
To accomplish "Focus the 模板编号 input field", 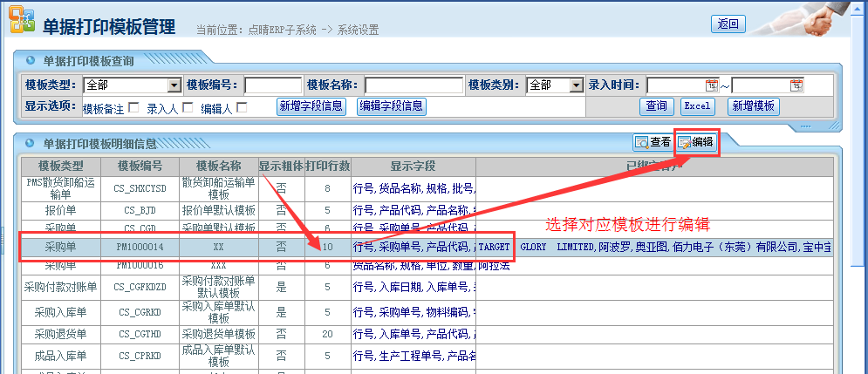I will pyautogui.click(x=273, y=85).
